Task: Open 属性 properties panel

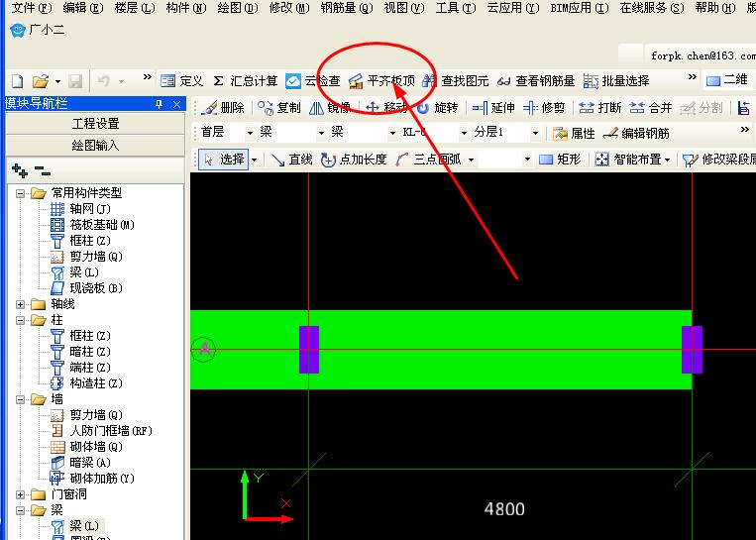Action: (x=574, y=133)
